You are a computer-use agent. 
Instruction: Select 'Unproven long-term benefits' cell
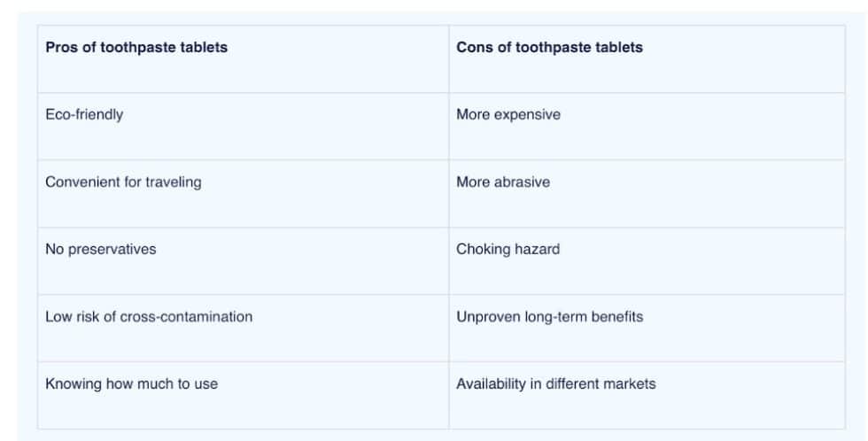549,317
